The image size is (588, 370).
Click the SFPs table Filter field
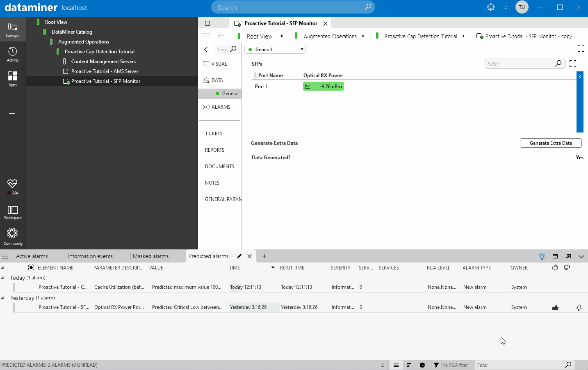tap(520, 64)
